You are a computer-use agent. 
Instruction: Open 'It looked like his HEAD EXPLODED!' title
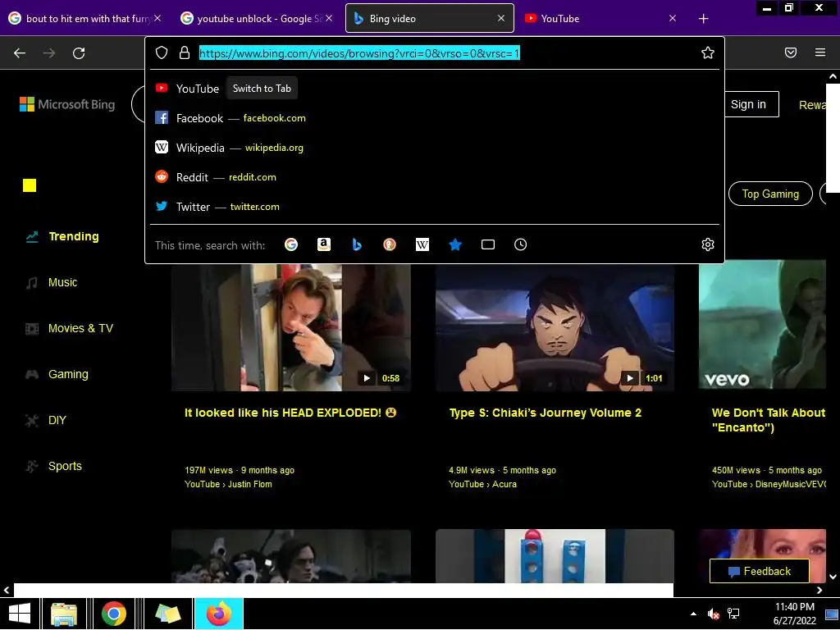(x=291, y=413)
